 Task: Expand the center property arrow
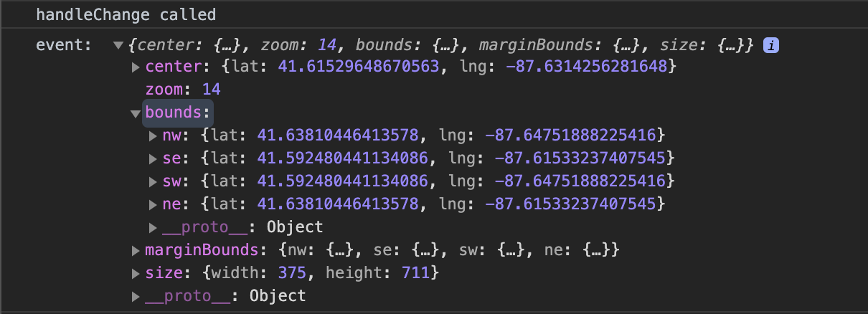(136, 67)
